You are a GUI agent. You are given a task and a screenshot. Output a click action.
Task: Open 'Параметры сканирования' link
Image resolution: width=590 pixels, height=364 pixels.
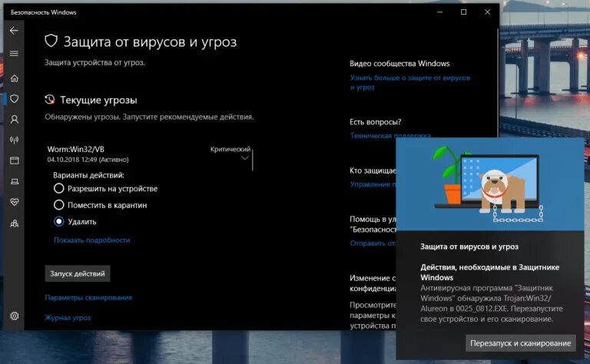click(88, 297)
